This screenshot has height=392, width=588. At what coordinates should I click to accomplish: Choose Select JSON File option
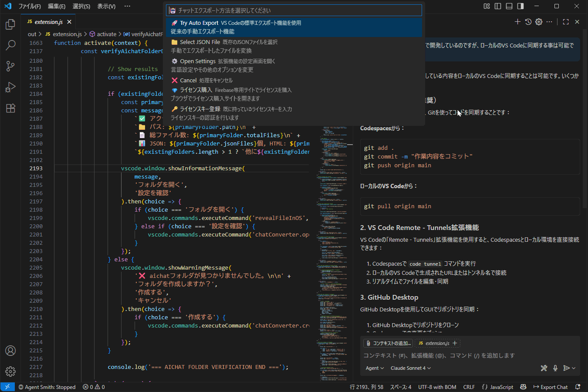click(294, 46)
